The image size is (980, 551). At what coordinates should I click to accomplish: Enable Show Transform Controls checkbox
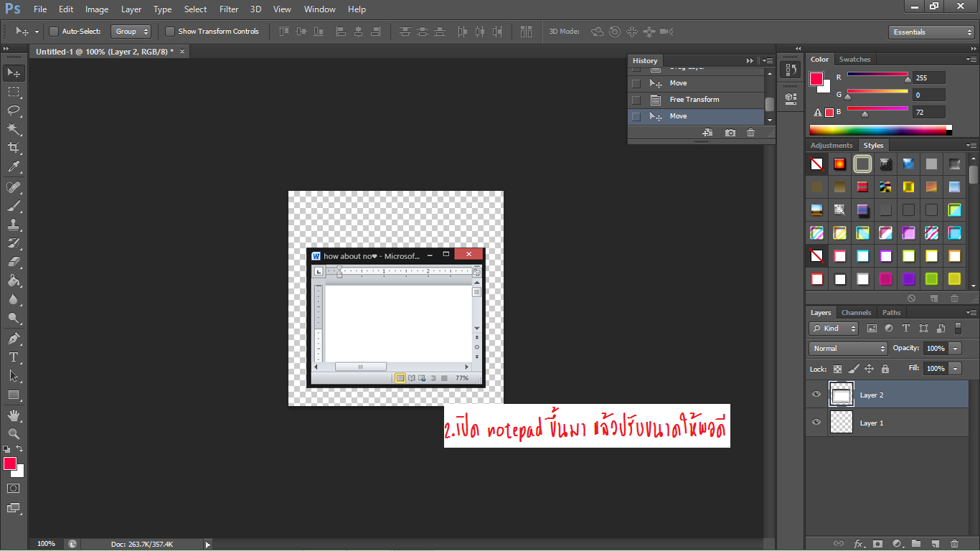tap(170, 32)
